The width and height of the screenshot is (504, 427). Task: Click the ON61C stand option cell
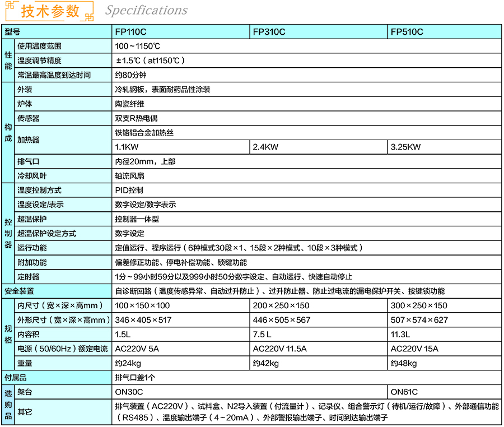pyautogui.click(x=404, y=392)
